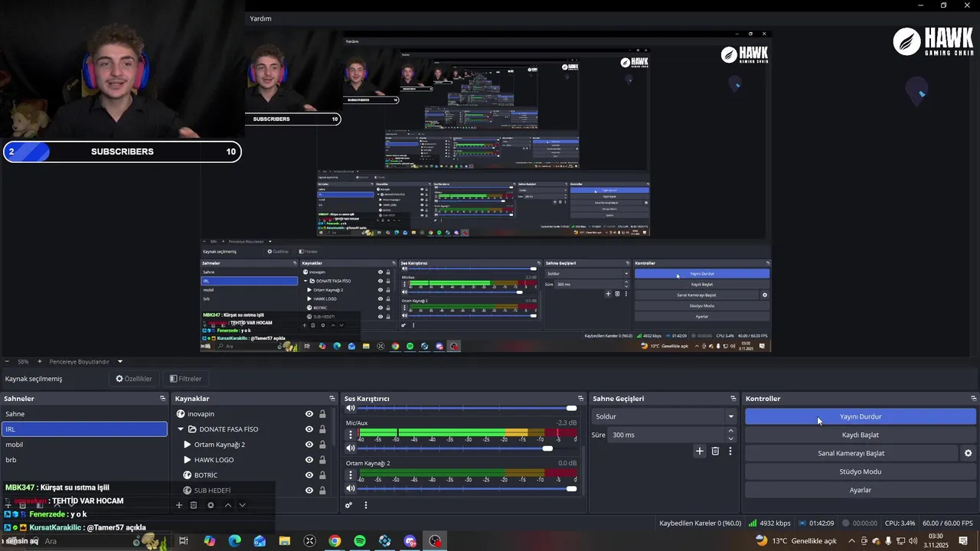Decrease Süre duration with down arrow
Image resolution: width=980 pixels, height=551 pixels.
[x=730, y=439]
